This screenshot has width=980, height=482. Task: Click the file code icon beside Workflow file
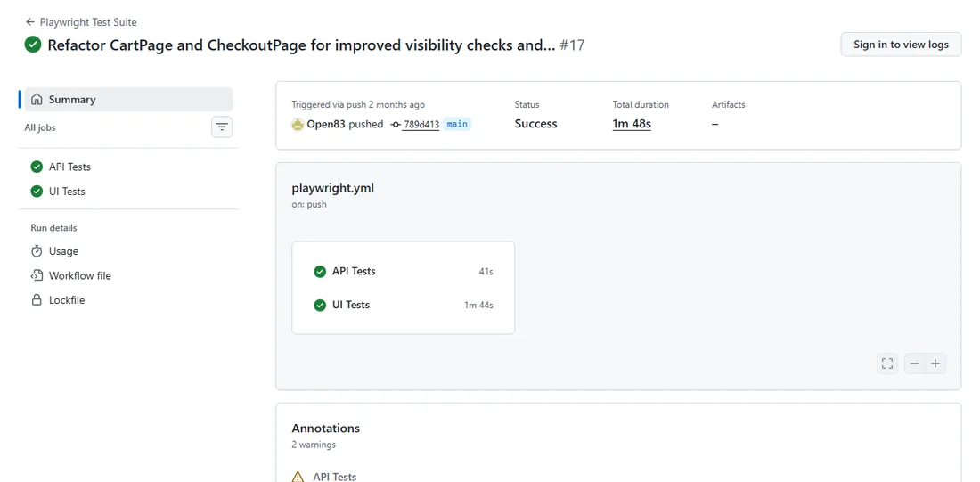click(37, 275)
